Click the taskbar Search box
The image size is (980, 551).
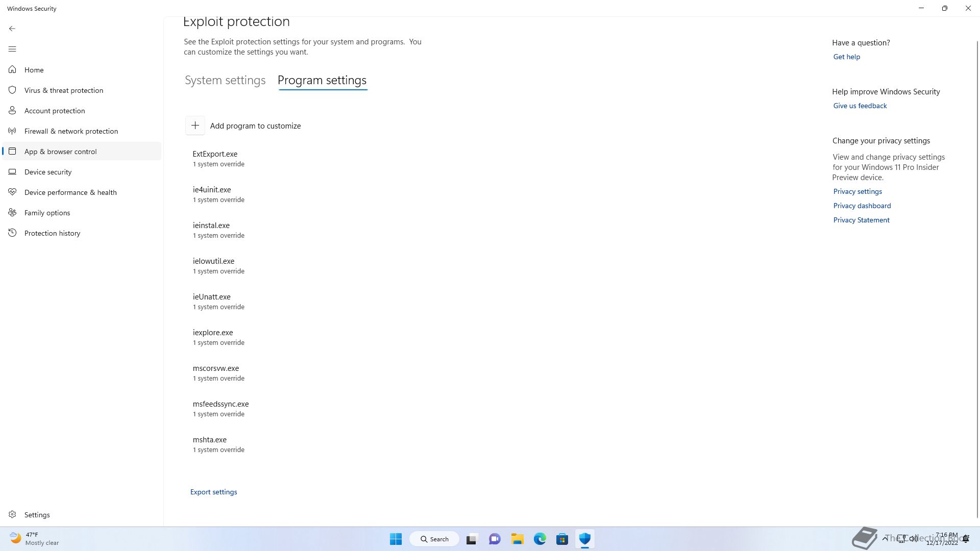point(434,539)
